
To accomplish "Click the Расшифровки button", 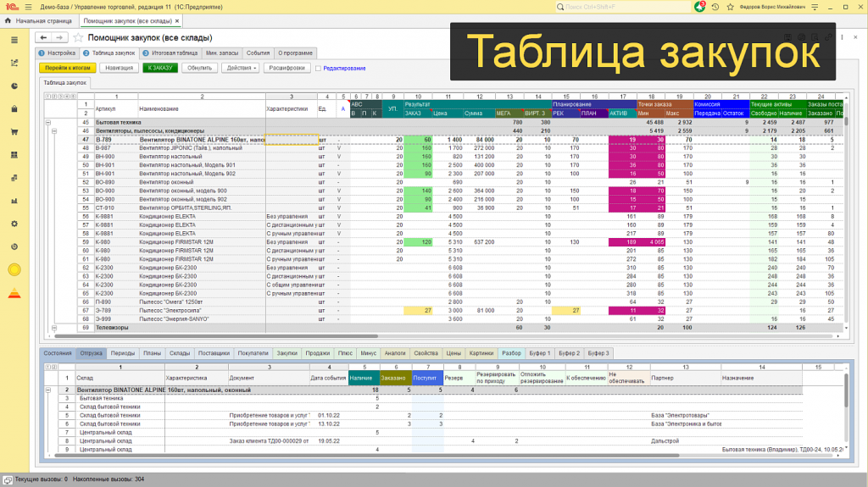I will coord(287,68).
